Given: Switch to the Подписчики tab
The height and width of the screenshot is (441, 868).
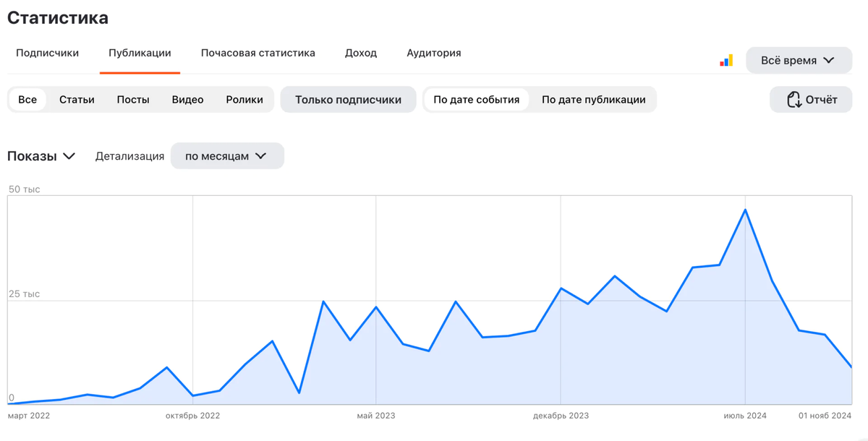Looking at the screenshot, I should point(47,53).
